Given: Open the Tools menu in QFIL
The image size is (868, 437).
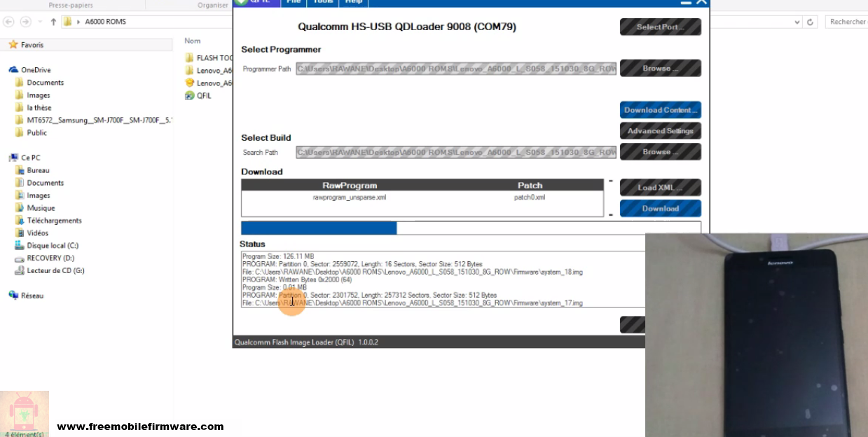Looking at the screenshot, I should 323,1.
